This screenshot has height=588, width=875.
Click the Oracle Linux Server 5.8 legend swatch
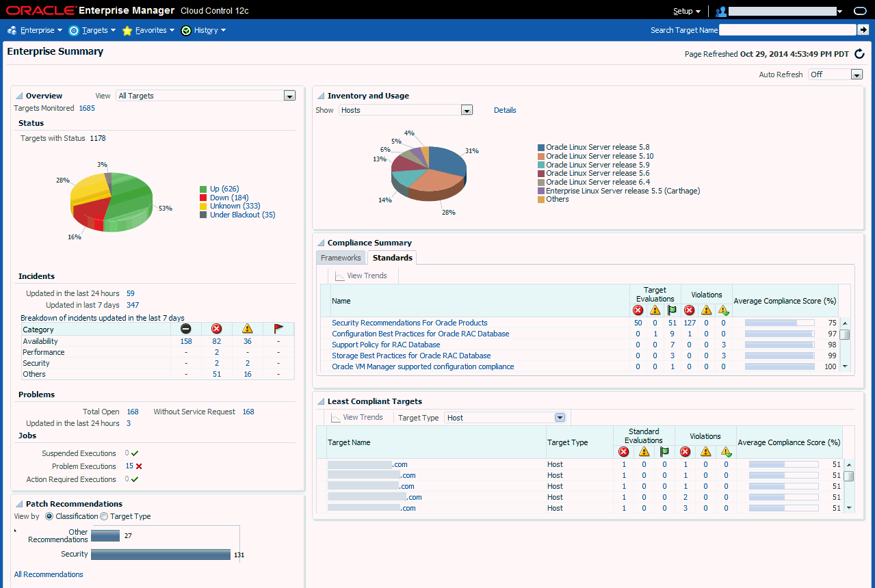(541, 147)
